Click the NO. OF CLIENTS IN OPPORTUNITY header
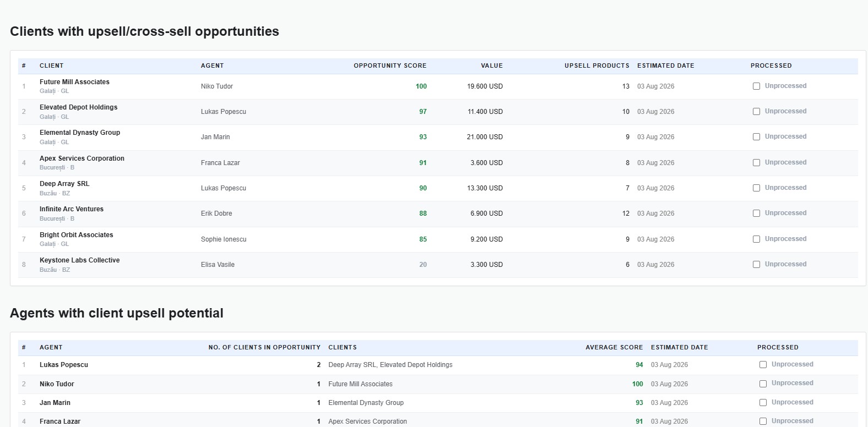Image resolution: width=868 pixels, height=427 pixels. pos(264,347)
